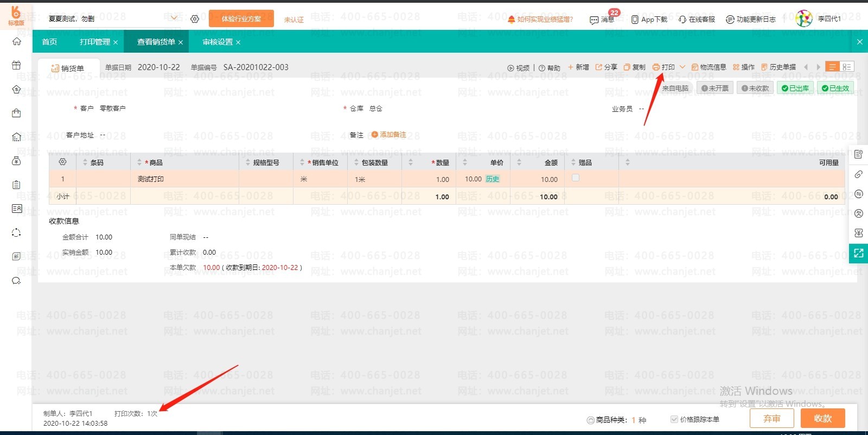Click 复制 copy in toolbar
Screen dimensions: 868x435
tap(635, 67)
